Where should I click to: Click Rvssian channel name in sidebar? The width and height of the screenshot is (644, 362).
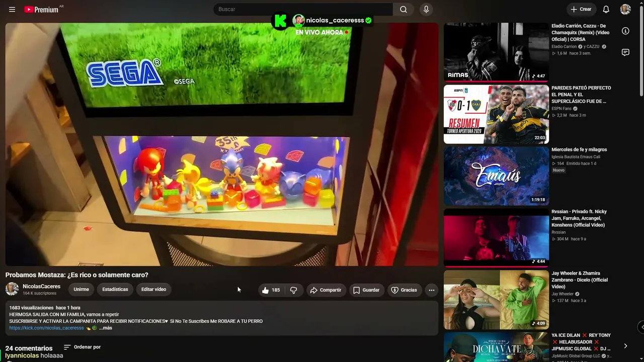558,232
